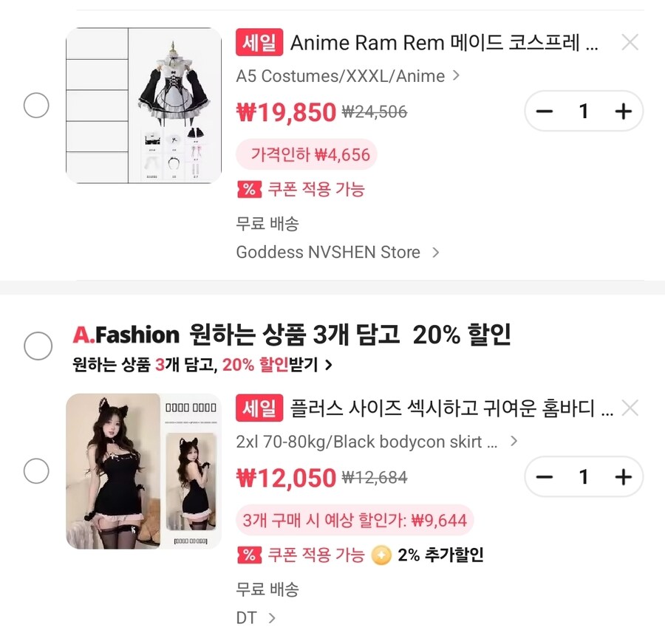Select the Ram Rem costume item checkbox
The height and width of the screenshot is (644, 665).
click(x=35, y=106)
